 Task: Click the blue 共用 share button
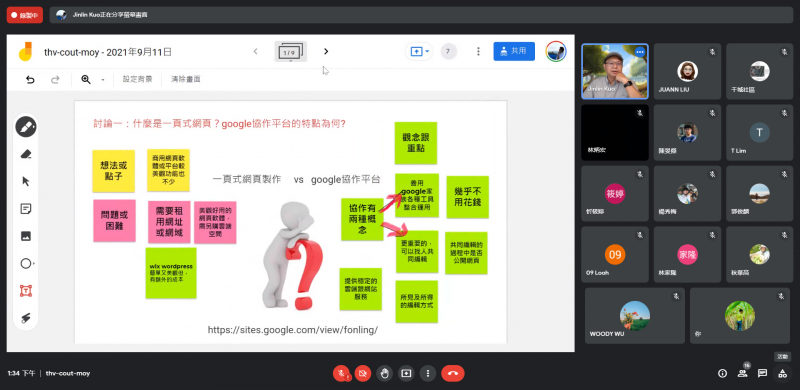(514, 51)
